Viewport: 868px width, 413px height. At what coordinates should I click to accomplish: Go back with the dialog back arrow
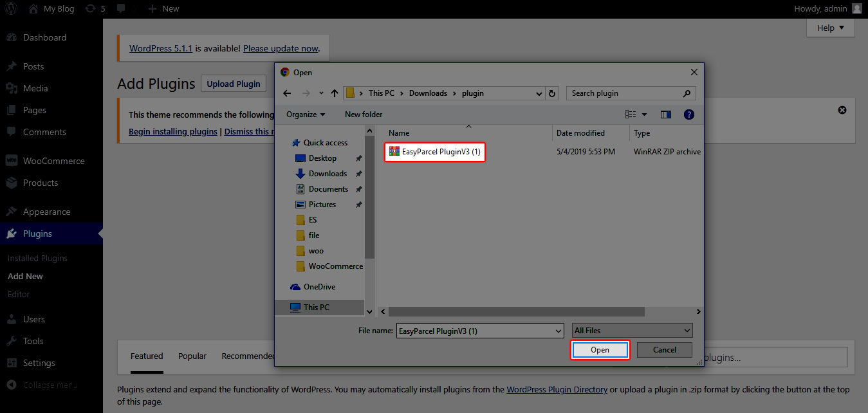(x=287, y=93)
